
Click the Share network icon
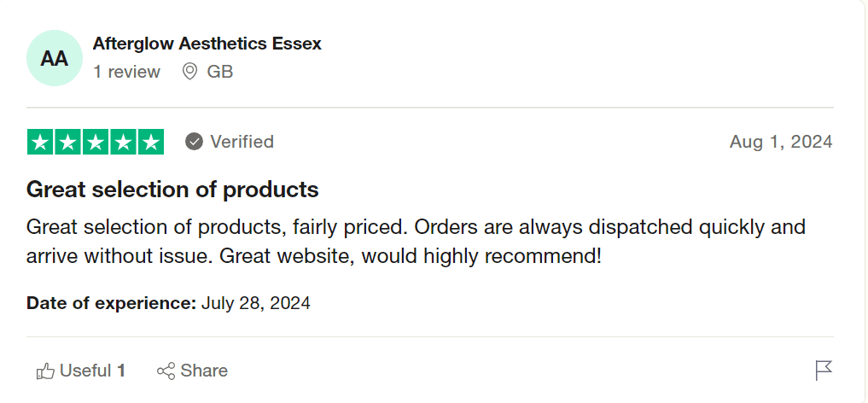[166, 371]
